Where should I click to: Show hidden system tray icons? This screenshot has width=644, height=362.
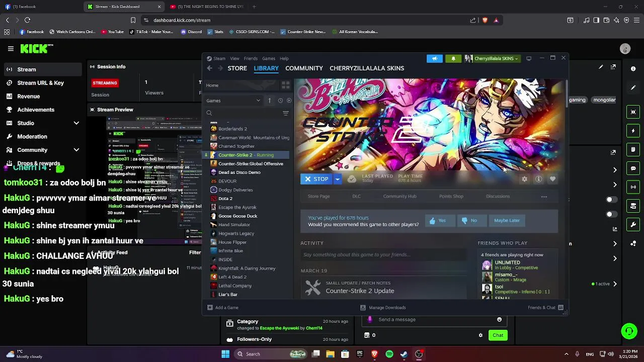pyautogui.click(x=566, y=354)
